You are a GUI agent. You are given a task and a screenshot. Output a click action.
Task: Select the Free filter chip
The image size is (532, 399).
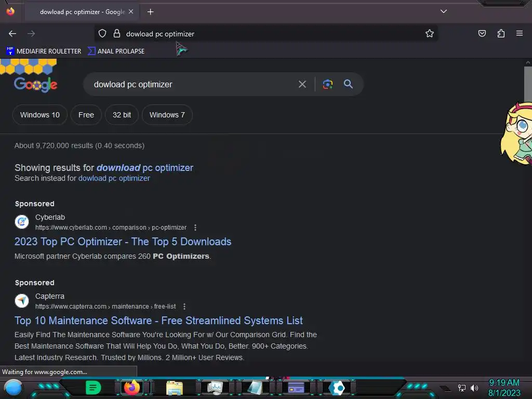(x=86, y=115)
